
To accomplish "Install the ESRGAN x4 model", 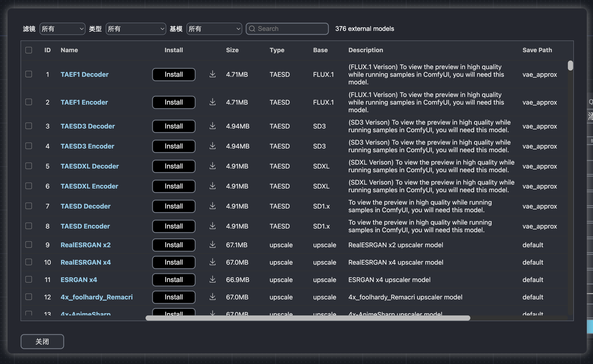I will [x=174, y=280].
